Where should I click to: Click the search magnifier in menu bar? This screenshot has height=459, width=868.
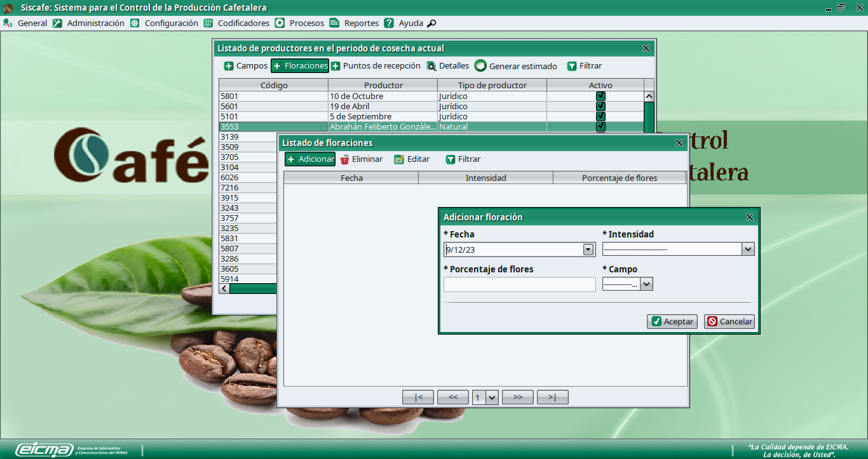[x=431, y=23]
